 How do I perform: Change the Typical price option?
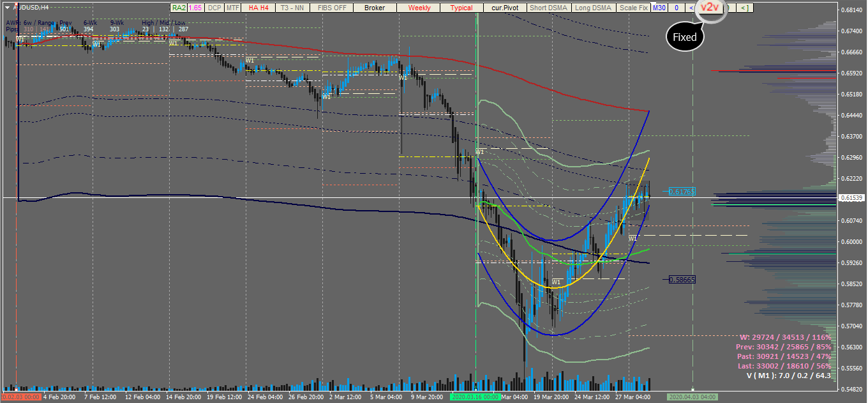[461, 8]
